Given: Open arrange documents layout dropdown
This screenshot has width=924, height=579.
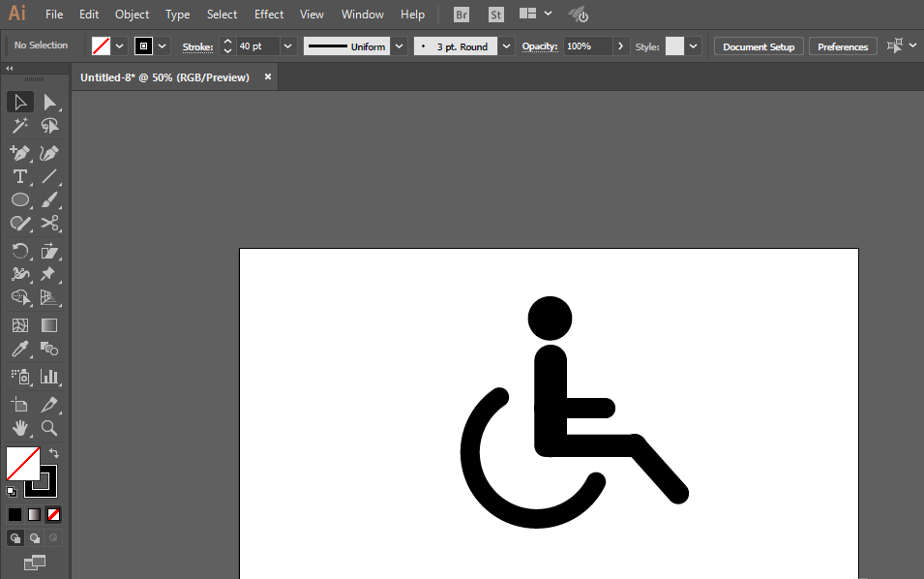Looking at the screenshot, I should pyautogui.click(x=536, y=14).
